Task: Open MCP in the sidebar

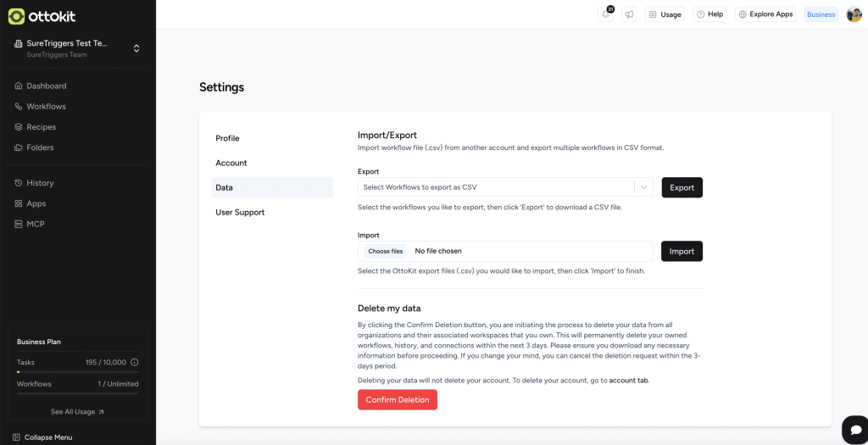Action: (35, 224)
